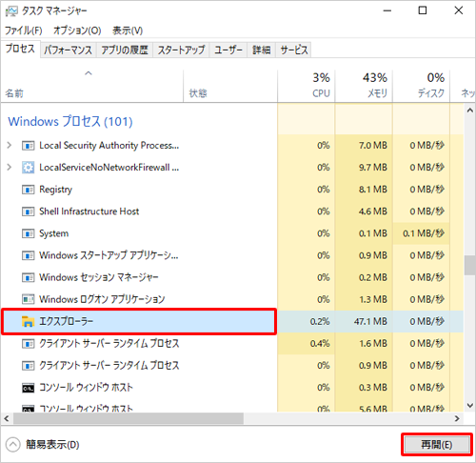The width and height of the screenshot is (476, 463).
Task: Click the horizontal scrollbar left arrow
Action: tap(7, 418)
